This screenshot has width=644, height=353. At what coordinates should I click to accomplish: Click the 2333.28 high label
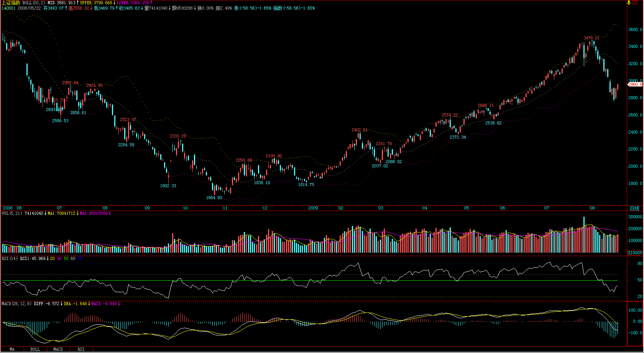click(178, 136)
